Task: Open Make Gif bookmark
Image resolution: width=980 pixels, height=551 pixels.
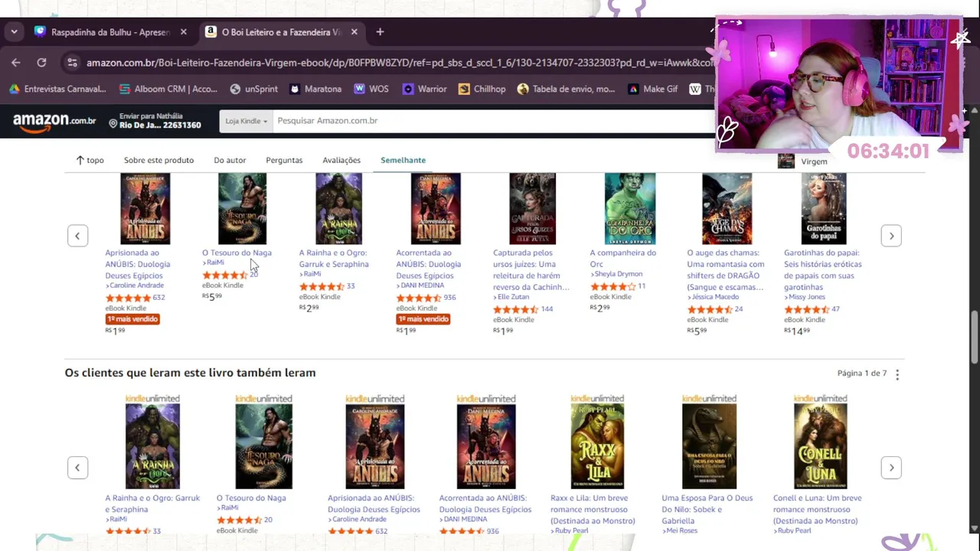Action: point(652,89)
